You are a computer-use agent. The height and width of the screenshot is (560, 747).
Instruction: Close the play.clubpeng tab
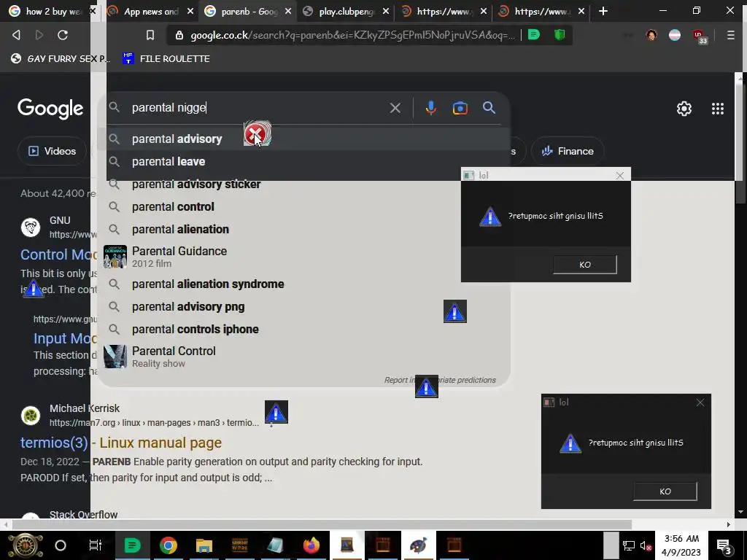click(385, 11)
